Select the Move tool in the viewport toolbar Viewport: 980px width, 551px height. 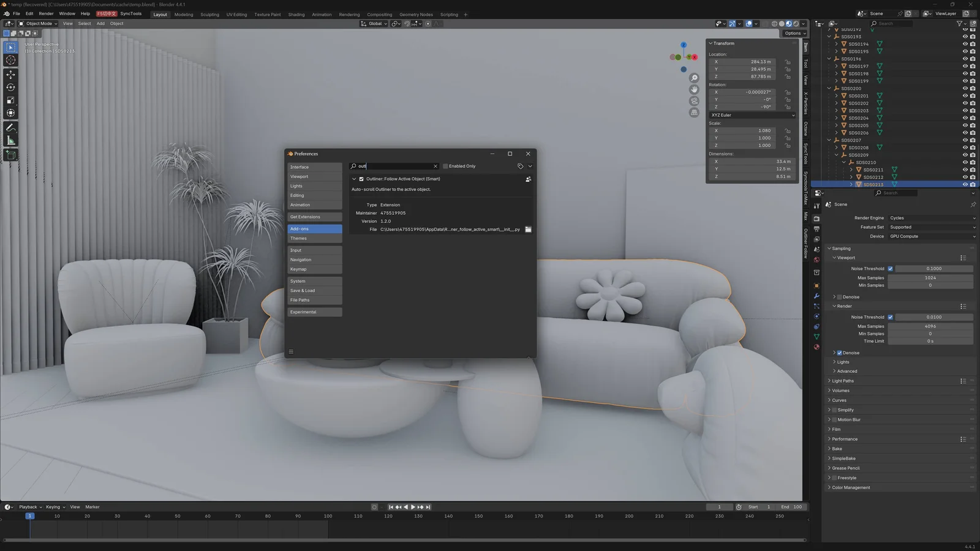tap(10, 74)
